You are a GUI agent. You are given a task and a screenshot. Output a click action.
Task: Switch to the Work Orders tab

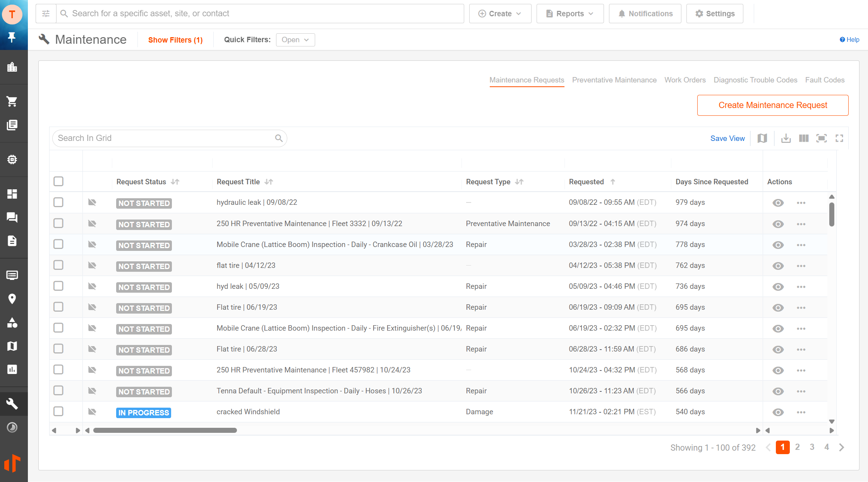coord(685,80)
